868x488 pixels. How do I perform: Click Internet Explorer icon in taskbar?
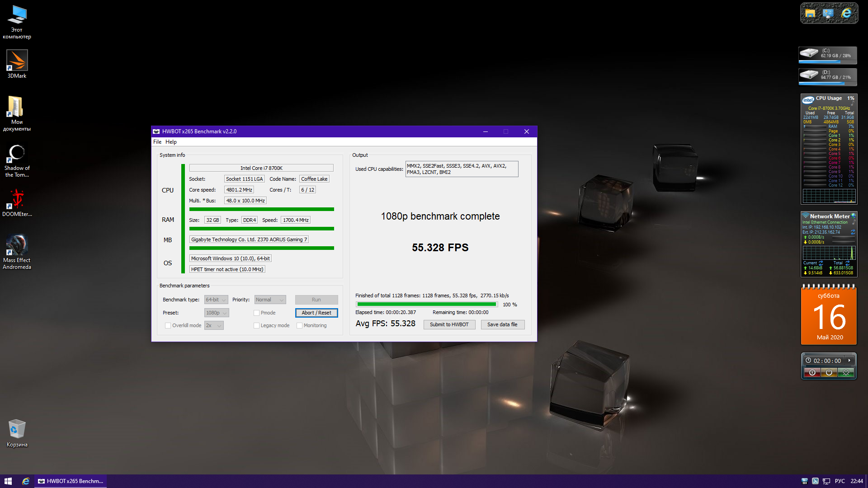[26, 481]
